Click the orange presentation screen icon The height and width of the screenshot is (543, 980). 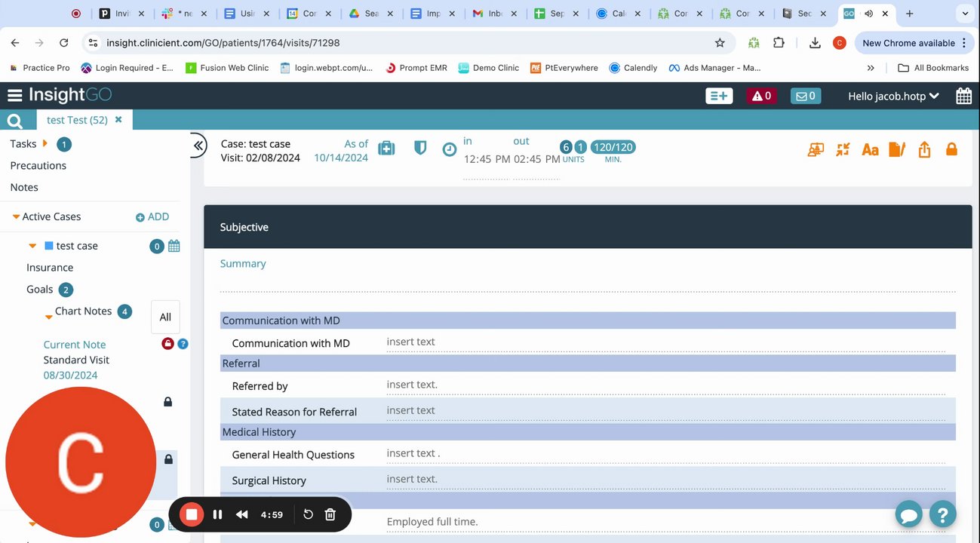(x=816, y=149)
